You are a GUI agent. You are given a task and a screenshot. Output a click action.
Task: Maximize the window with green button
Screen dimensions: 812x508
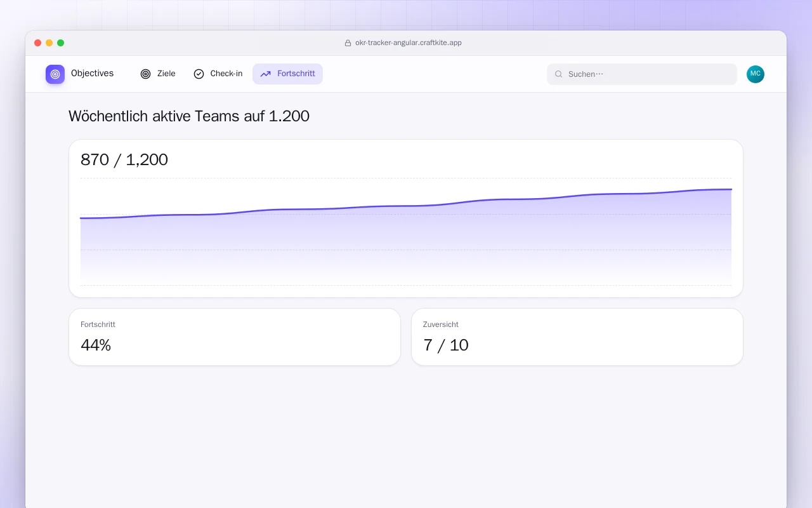point(61,43)
